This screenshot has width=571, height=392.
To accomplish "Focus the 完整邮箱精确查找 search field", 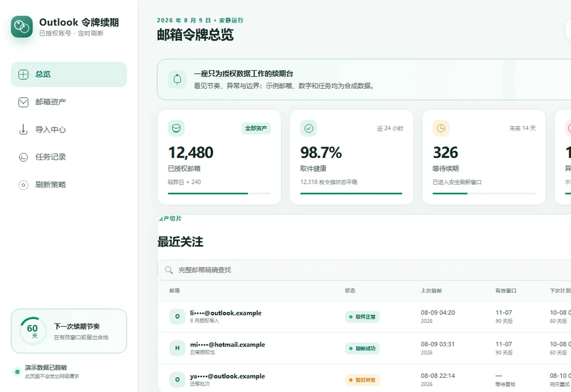I will (364, 270).
